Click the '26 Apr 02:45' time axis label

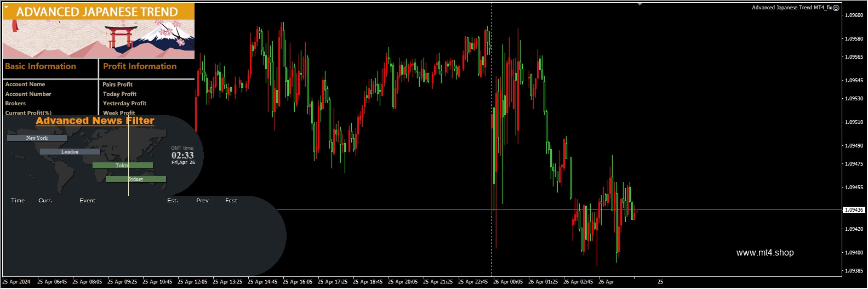[578, 282]
